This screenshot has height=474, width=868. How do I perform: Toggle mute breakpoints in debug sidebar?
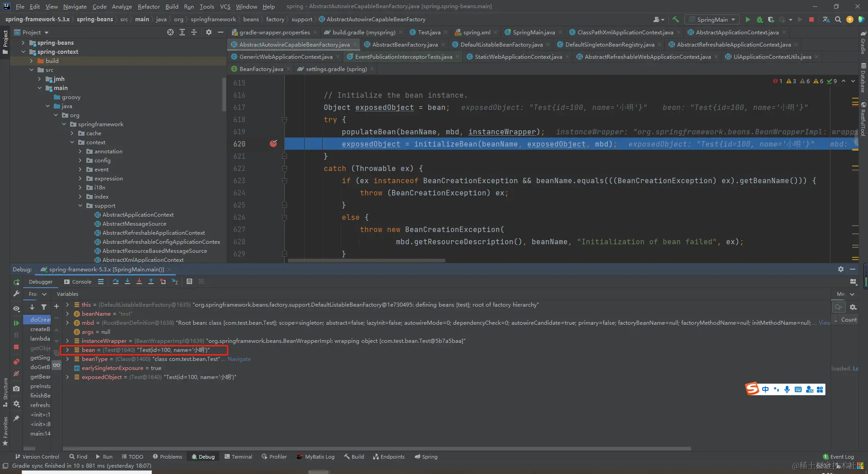coord(16,374)
